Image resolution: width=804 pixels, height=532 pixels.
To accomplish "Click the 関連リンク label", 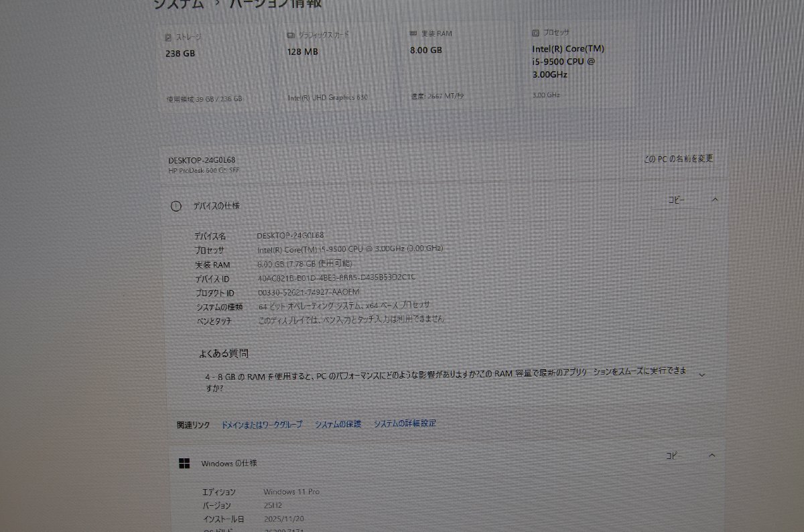I will 193,425.
